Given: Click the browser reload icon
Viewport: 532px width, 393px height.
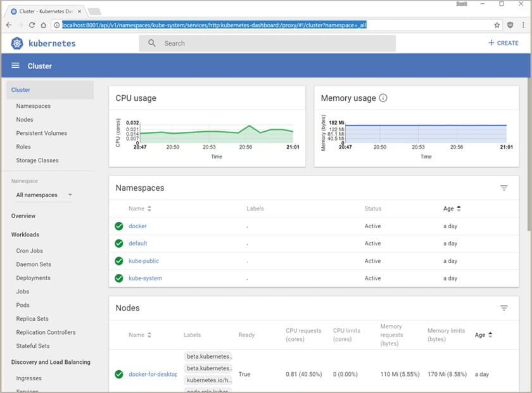Looking at the screenshot, I should (32, 25).
